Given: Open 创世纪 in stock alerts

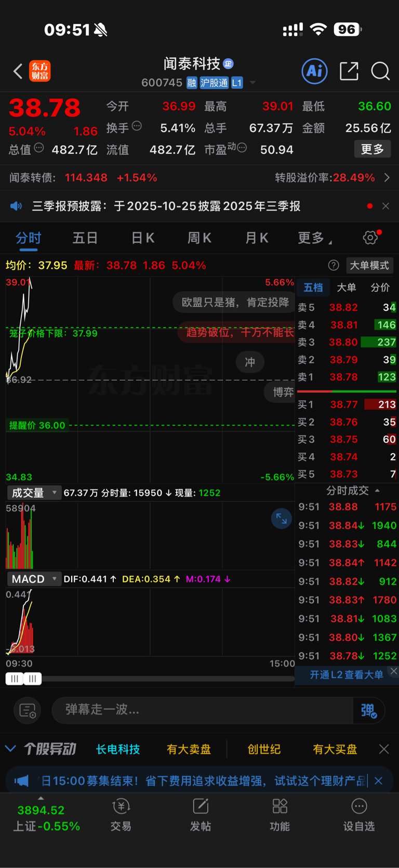Looking at the screenshot, I should pyautogui.click(x=264, y=749).
